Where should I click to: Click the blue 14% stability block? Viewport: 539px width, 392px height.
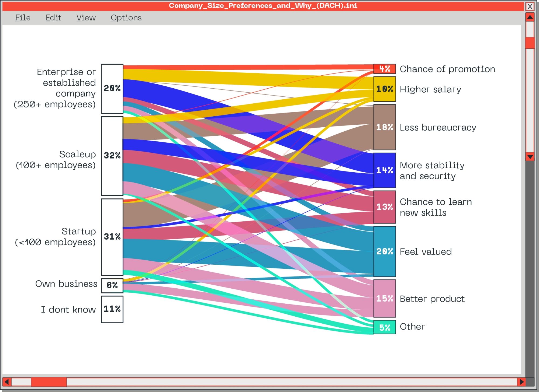pyautogui.click(x=385, y=170)
